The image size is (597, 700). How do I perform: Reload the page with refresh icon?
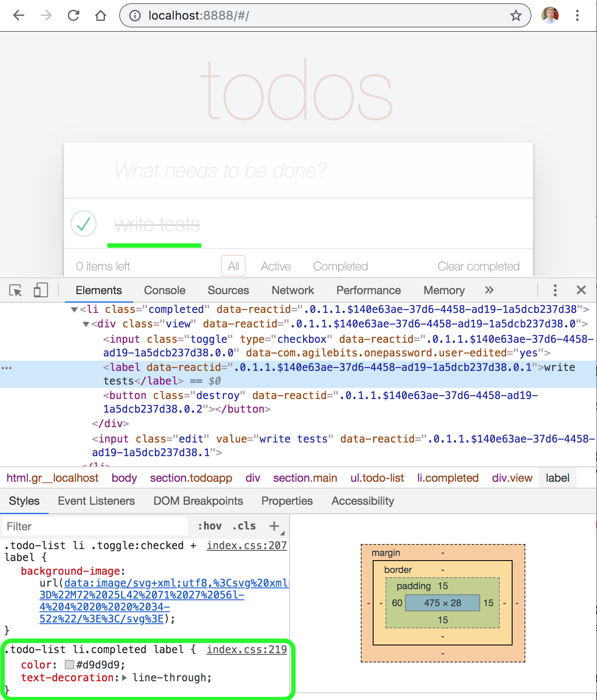tap(74, 16)
